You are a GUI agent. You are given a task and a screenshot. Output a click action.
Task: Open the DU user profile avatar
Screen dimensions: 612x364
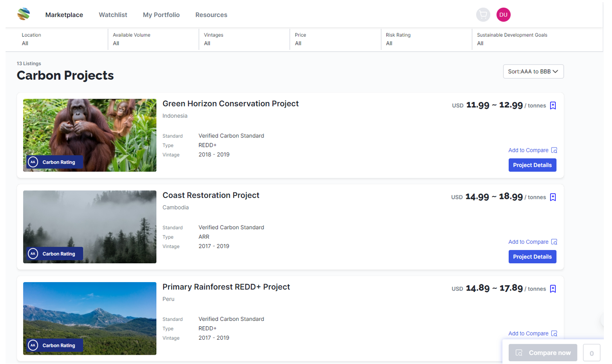click(503, 15)
